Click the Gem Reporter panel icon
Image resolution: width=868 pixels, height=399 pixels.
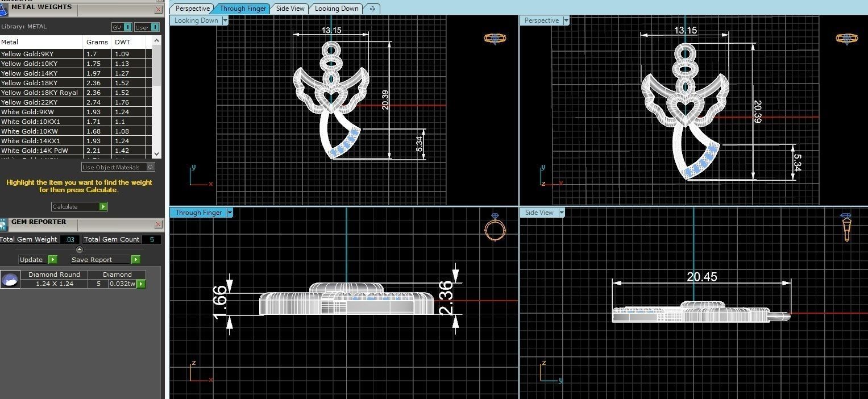(x=3, y=224)
